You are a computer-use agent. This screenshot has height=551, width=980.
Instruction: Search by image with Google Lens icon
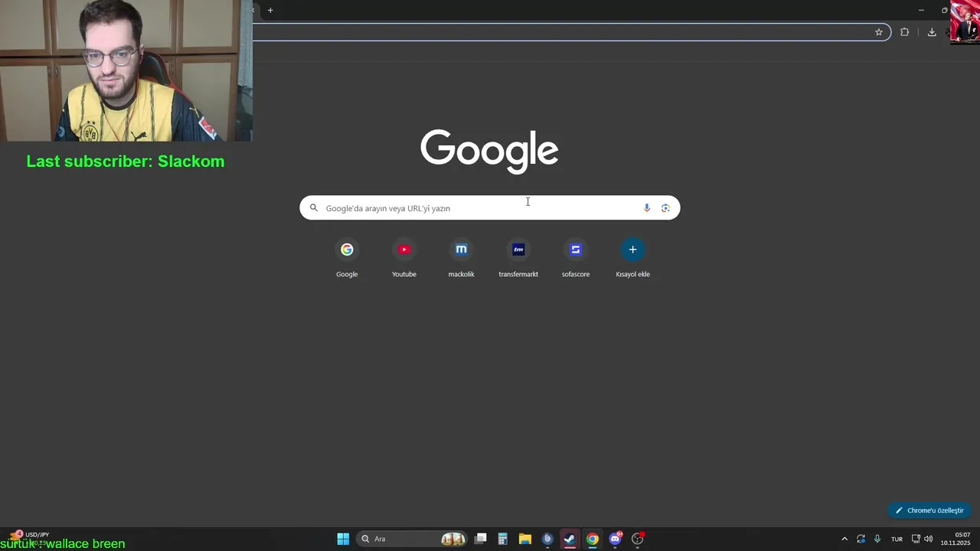665,208
